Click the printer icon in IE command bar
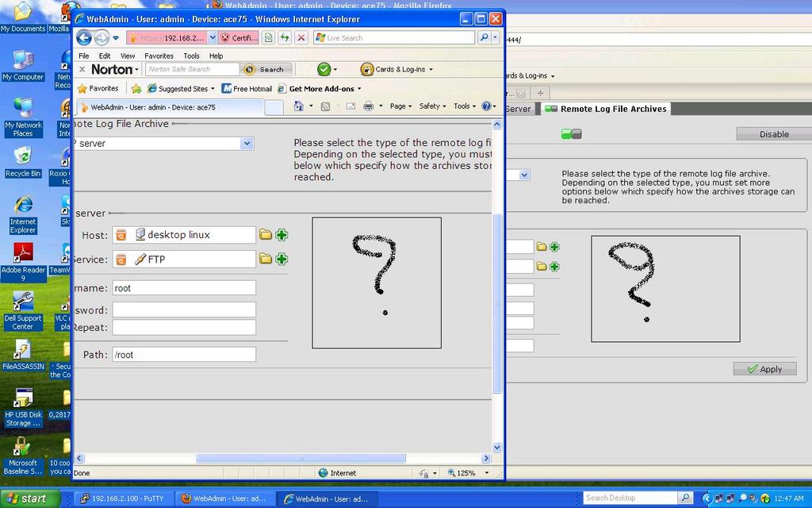This screenshot has width=812, height=508. click(368, 106)
